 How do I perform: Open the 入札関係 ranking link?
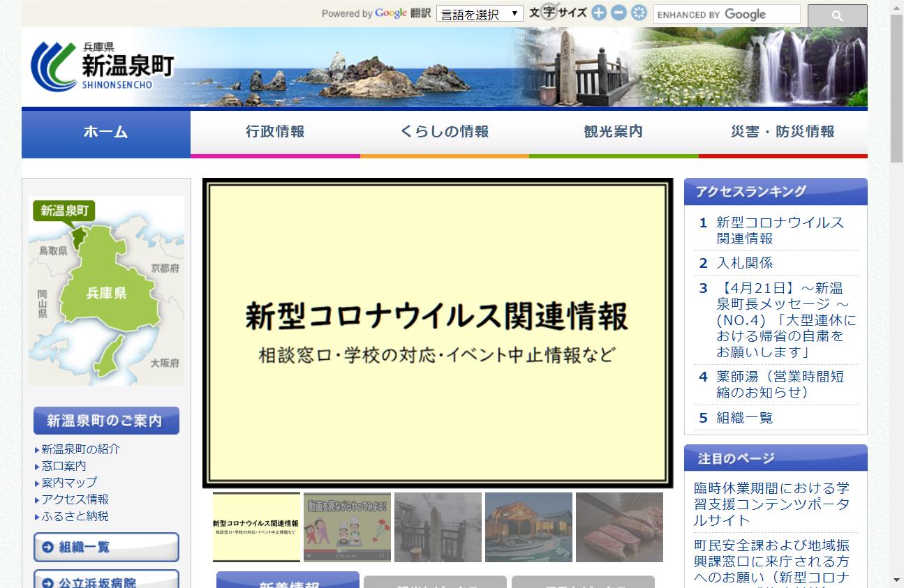(x=744, y=263)
